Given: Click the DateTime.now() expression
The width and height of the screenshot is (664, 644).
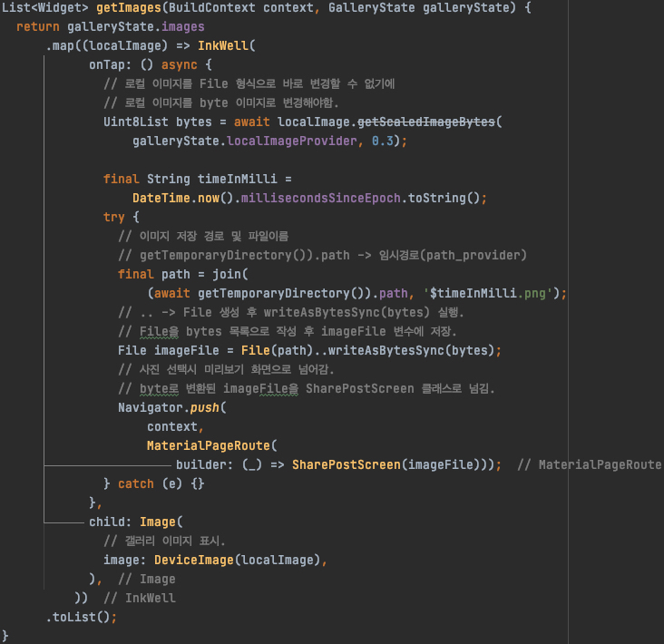Looking at the screenshot, I should point(183,198).
